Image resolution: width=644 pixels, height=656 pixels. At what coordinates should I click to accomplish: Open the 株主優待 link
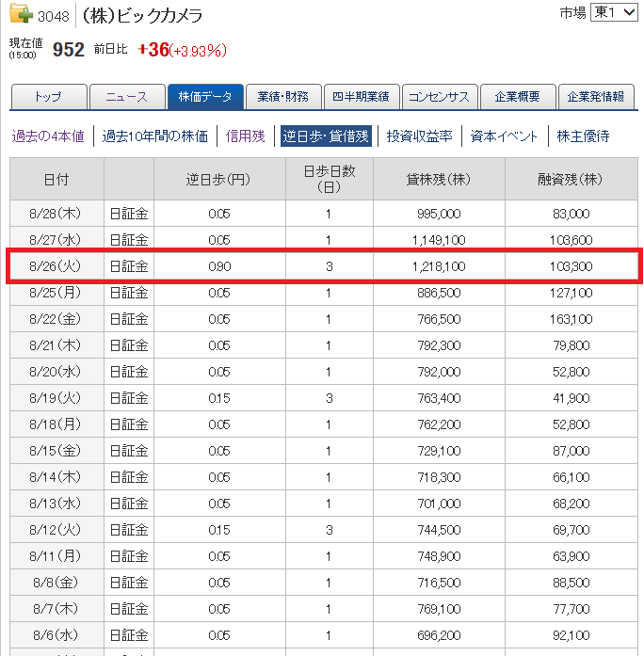click(x=583, y=136)
